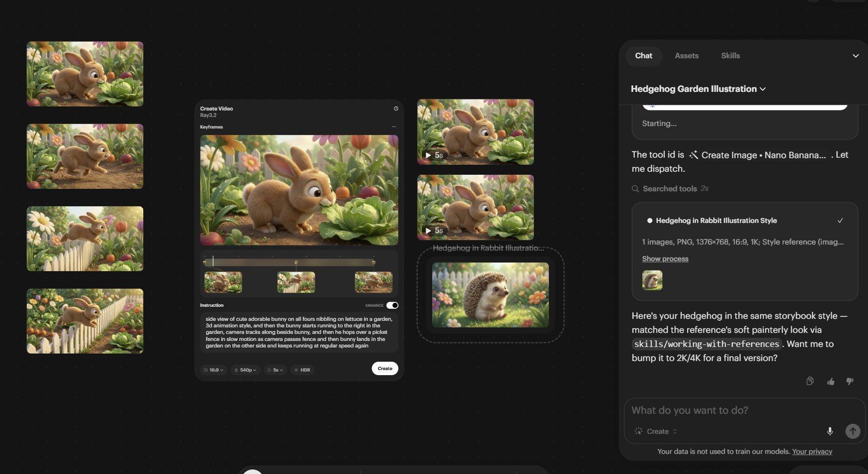Open the small hedgehog result thumbnail in chat
The image size is (868, 474).
click(652, 280)
